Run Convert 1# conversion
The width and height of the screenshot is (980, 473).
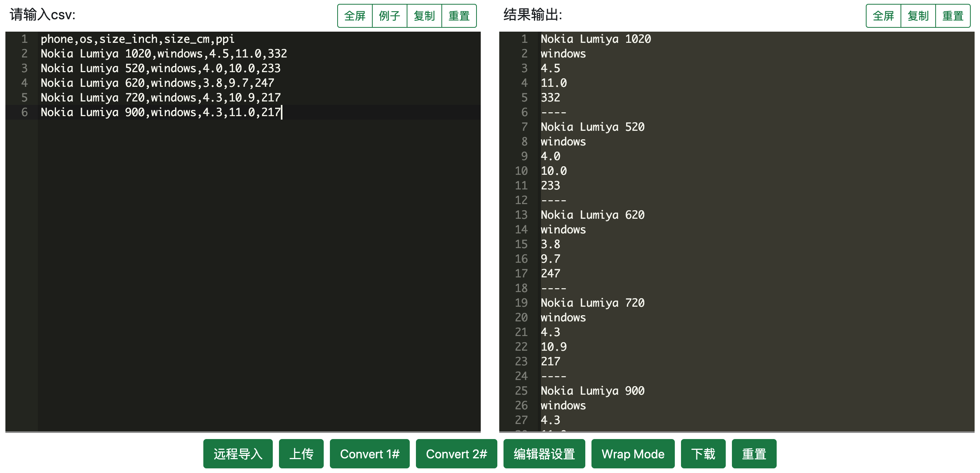coord(369,454)
